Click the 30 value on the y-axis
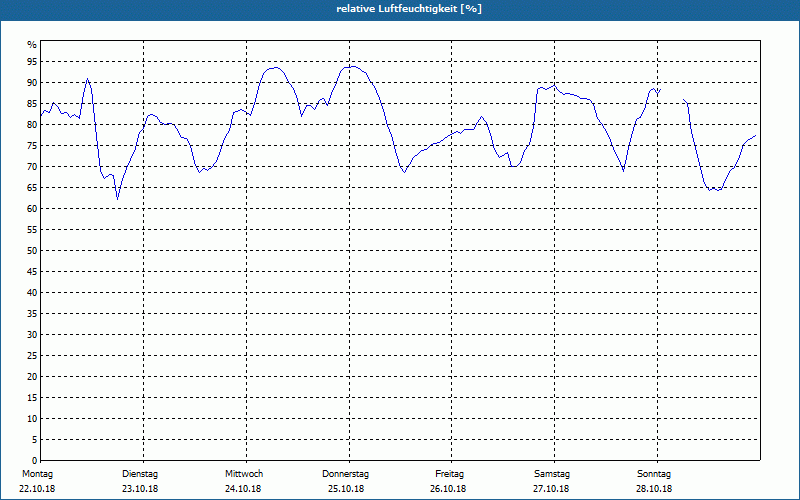This screenshot has width=800, height=500. 32,335
